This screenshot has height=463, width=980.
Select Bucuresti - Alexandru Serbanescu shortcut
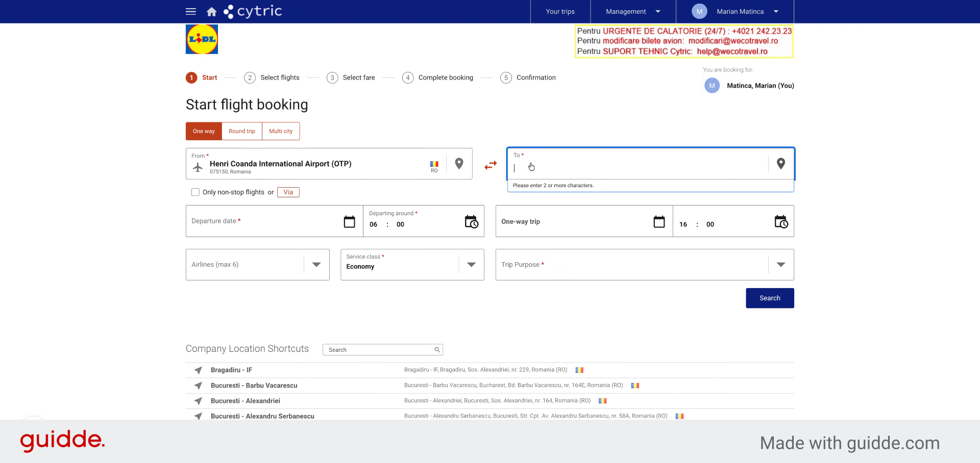point(262,416)
